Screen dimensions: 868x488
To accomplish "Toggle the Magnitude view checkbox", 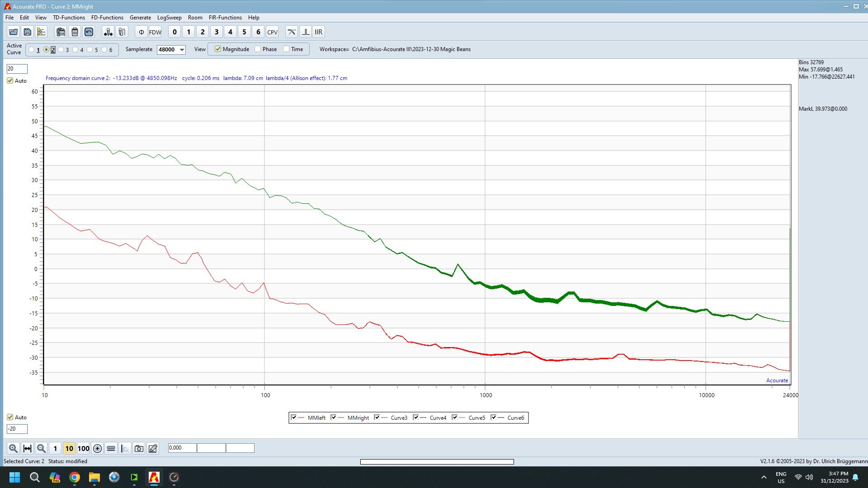I will pos(218,49).
